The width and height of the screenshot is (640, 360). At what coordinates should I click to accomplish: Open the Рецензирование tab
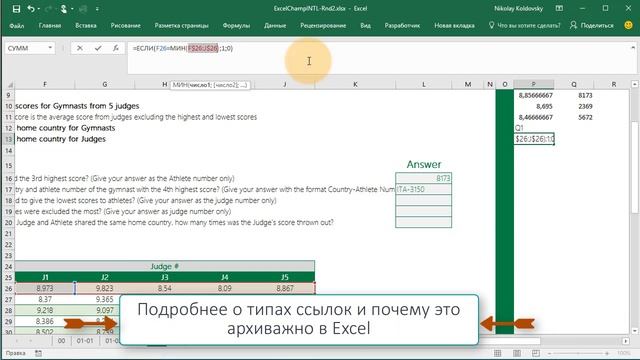coord(323,25)
